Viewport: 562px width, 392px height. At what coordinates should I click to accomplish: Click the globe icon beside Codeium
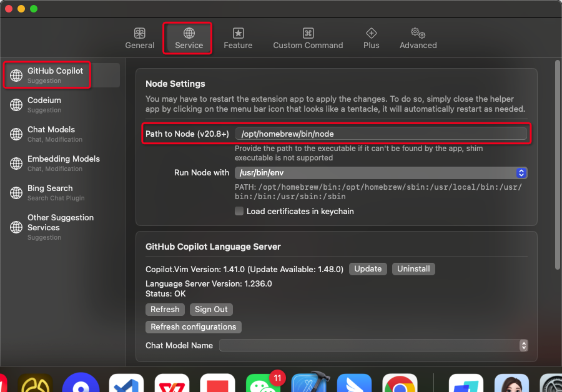pos(16,105)
